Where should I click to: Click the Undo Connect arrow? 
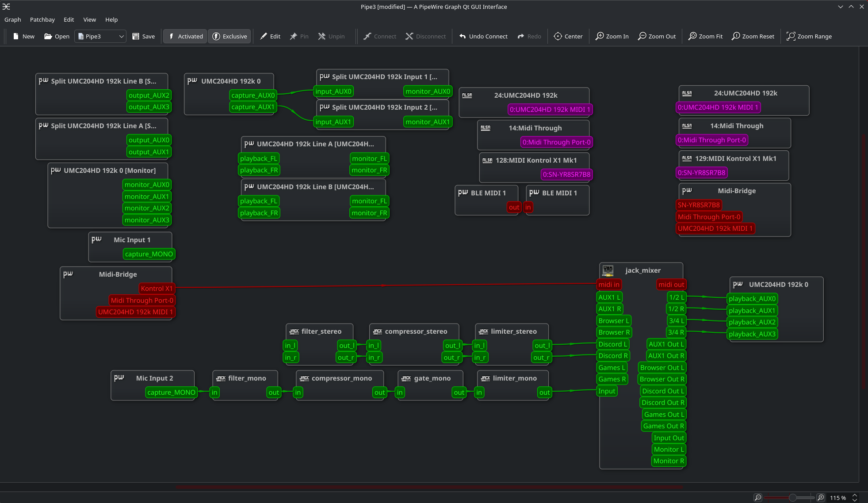(x=463, y=36)
